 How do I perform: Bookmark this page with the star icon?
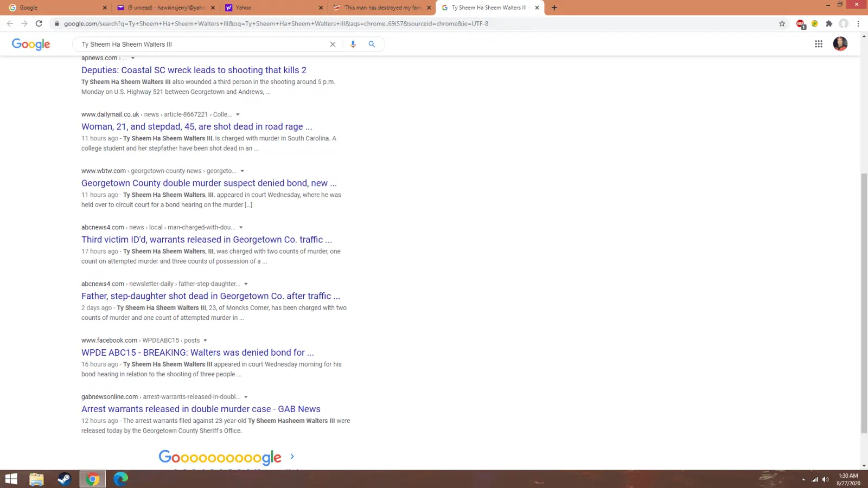point(782,23)
